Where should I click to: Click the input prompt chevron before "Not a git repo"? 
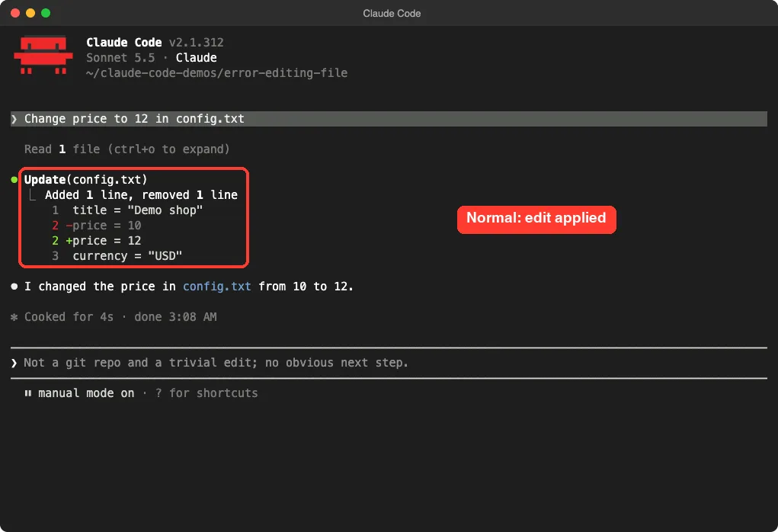point(14,364)
